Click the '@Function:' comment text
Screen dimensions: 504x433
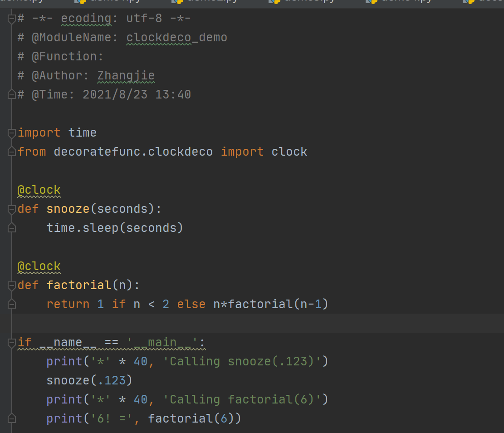68,57
